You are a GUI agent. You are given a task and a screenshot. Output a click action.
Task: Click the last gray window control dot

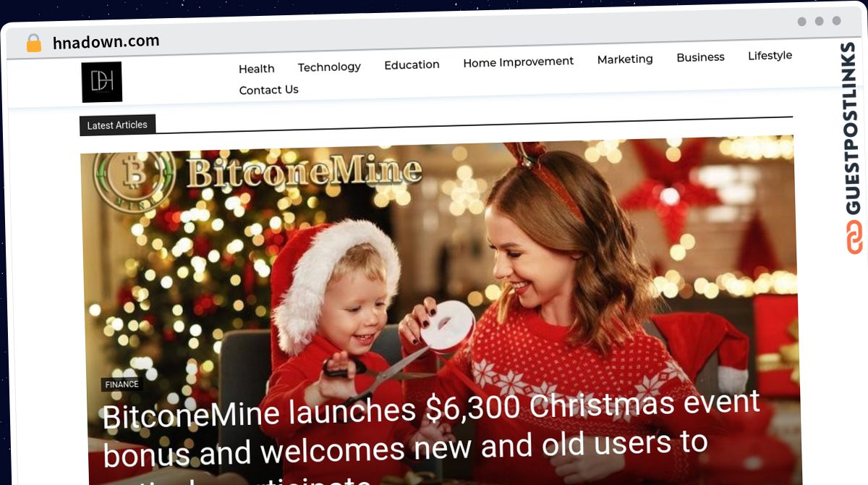[x=836, y=21]
